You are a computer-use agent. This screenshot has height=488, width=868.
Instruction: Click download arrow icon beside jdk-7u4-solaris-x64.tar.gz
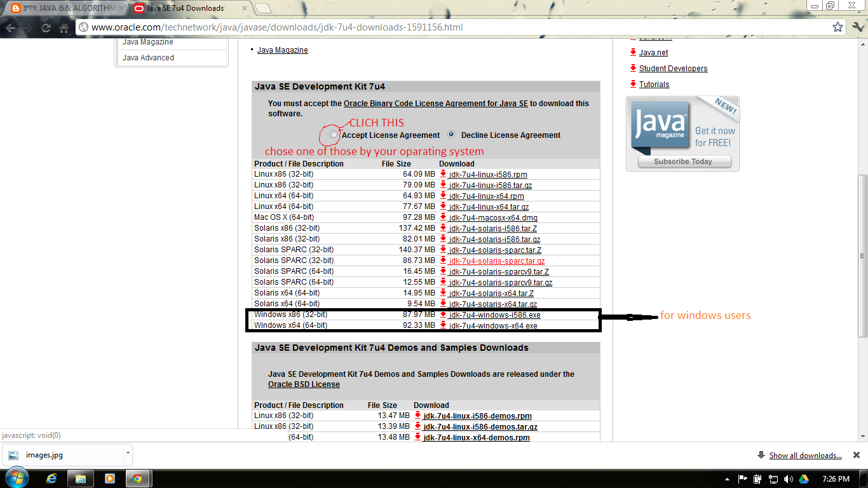tap(444, 304)
